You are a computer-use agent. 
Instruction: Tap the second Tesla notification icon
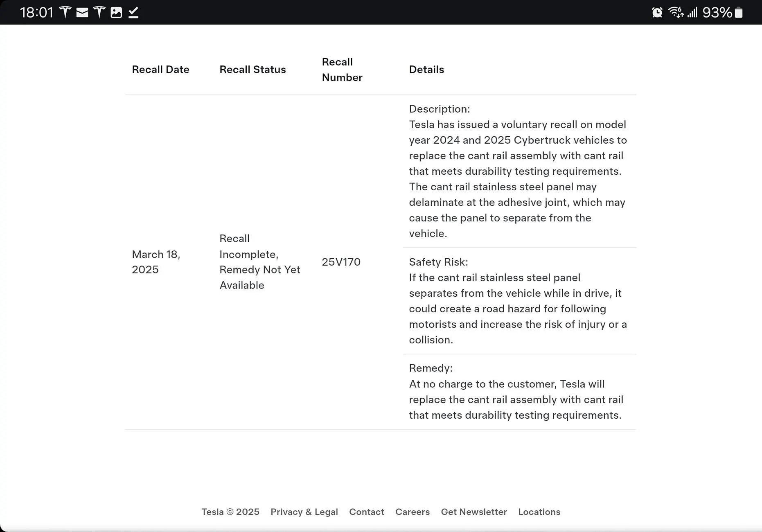[x=99, y=12]
